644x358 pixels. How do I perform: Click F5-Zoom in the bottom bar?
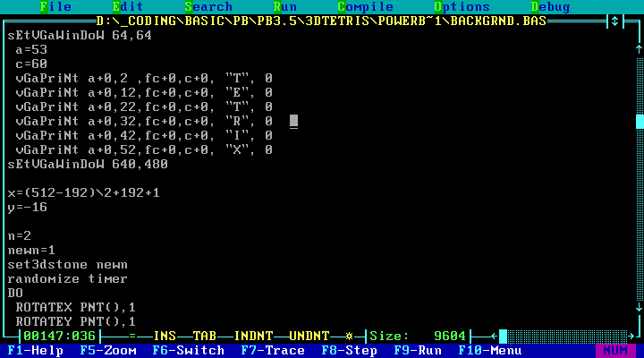point(108,351)
